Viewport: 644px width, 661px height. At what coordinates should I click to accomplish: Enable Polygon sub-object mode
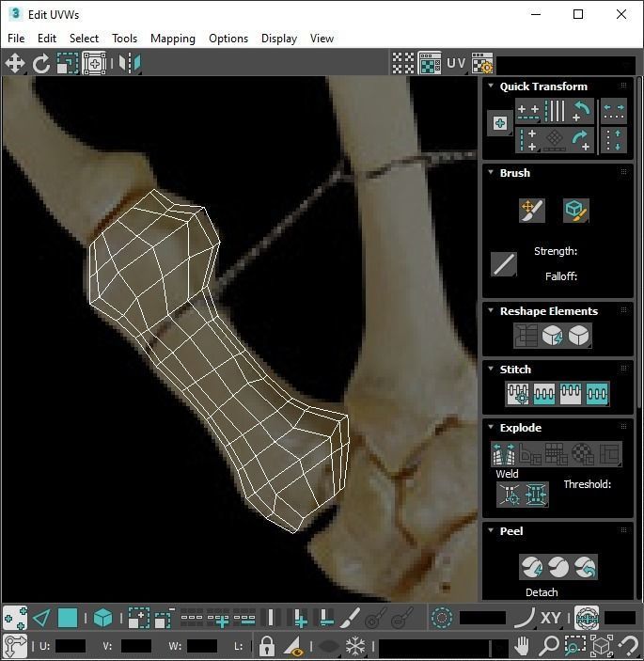(x=68, y=619)
